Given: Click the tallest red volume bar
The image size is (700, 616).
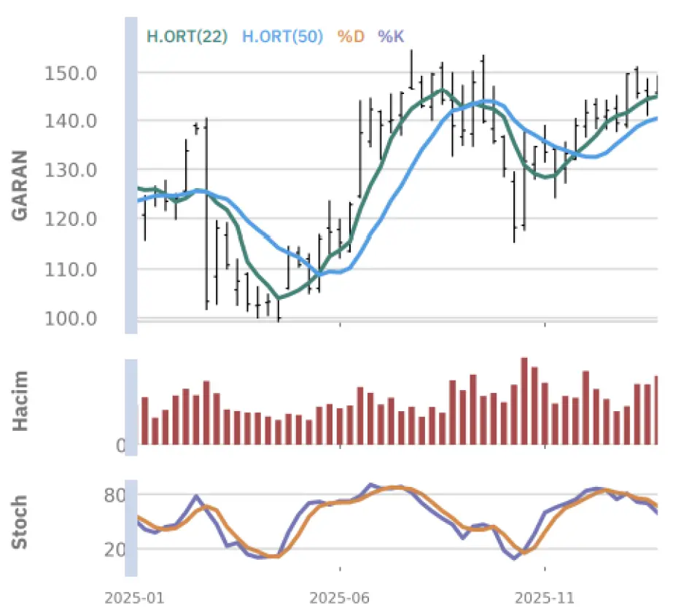Looking at the screenshot, I should (524, 400).
